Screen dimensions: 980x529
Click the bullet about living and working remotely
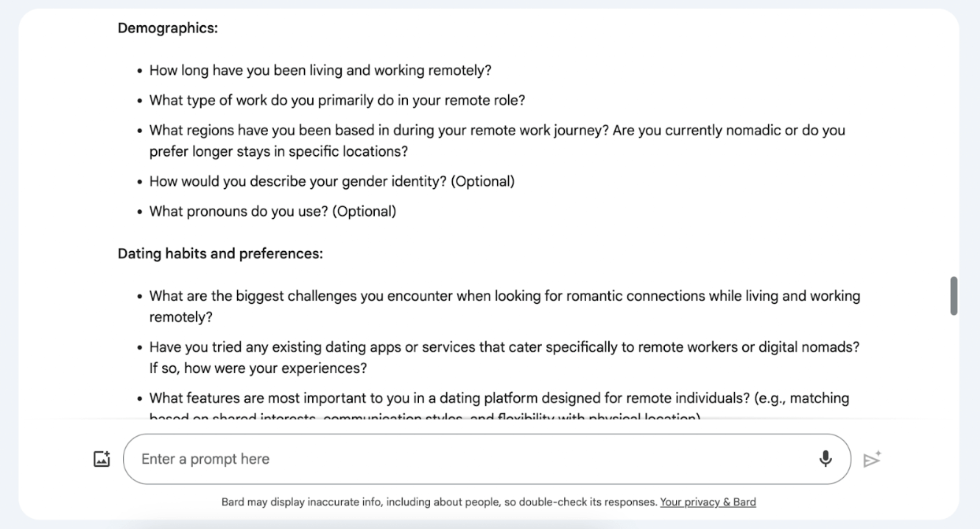317,70
